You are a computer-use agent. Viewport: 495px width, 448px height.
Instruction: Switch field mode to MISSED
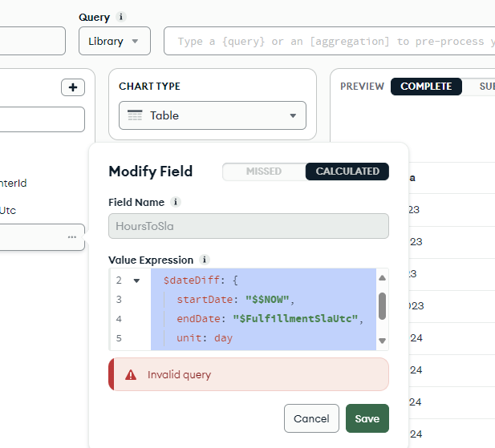(263, 172)
